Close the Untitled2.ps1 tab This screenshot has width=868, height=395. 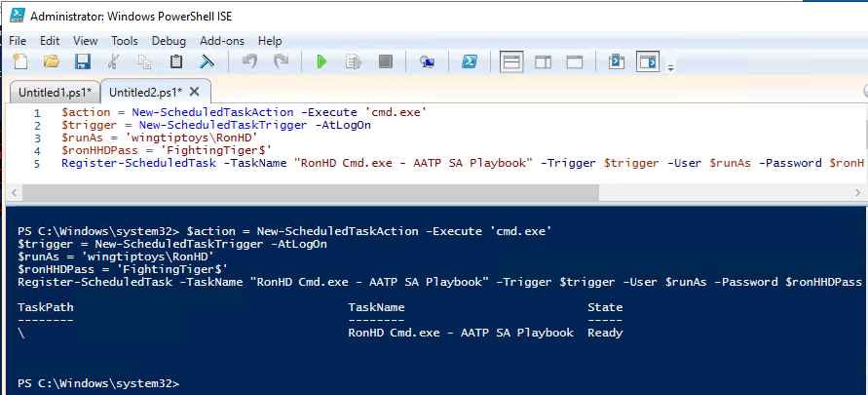click(x=194, y=92)
